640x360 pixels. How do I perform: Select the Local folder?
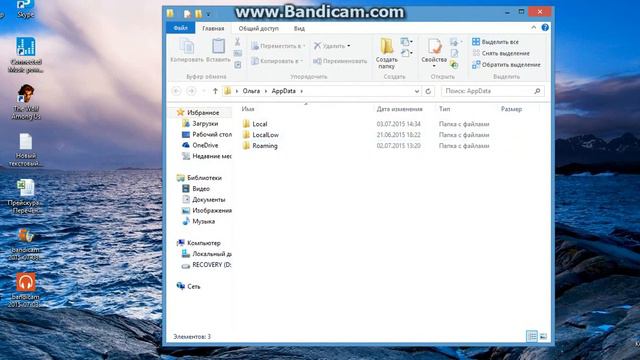point(260,124)
